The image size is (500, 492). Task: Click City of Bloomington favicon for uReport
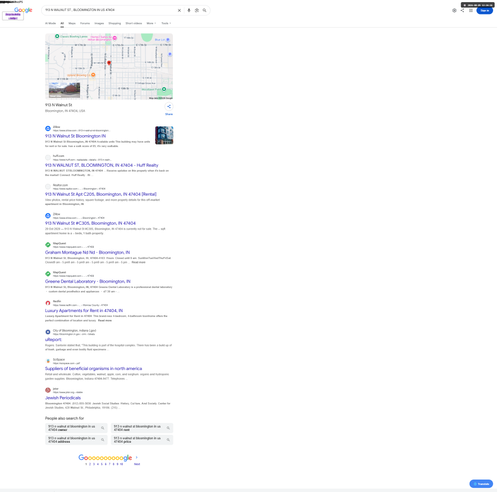pos(48,332)
